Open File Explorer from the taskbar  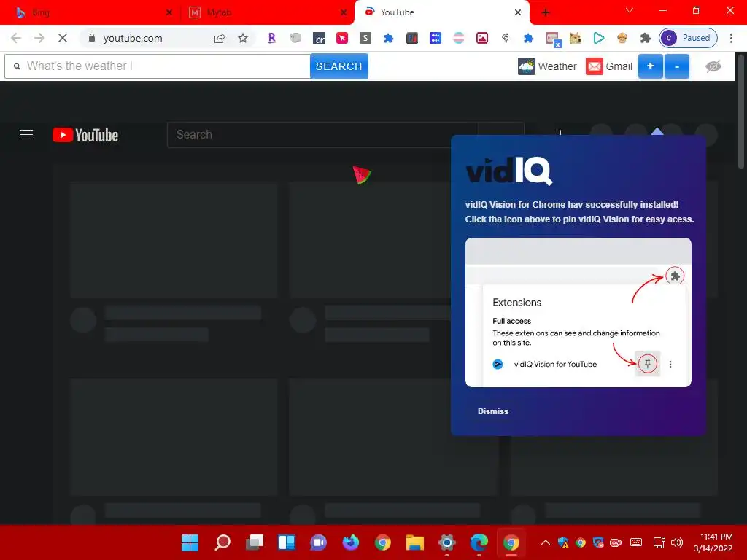tap(415, 542)
